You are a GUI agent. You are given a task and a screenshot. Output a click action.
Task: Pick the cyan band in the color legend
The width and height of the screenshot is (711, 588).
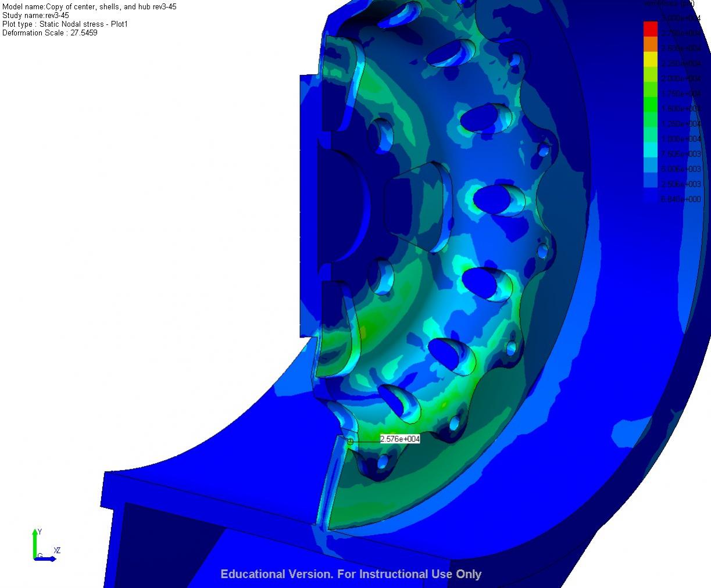pyautogui.click(x=650, y=150)
